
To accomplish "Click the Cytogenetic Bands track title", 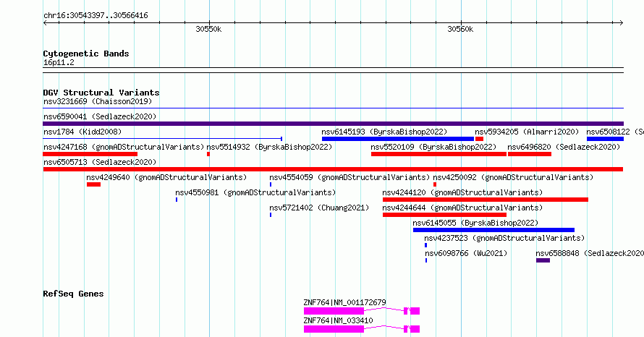I will coord(86,54).
